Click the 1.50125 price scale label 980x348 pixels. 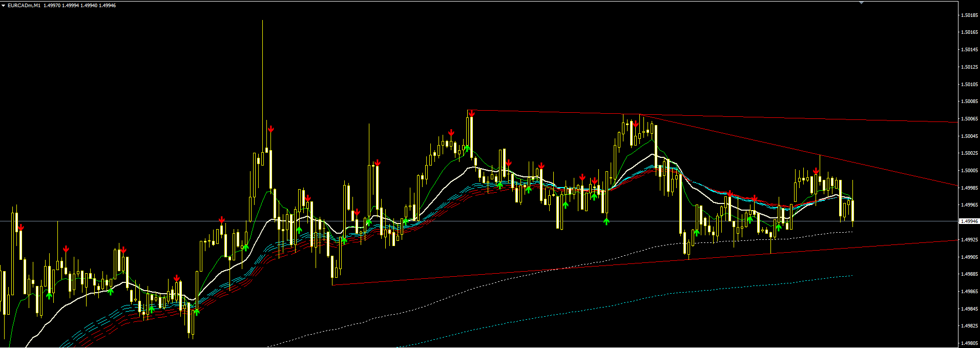point(970,67)
